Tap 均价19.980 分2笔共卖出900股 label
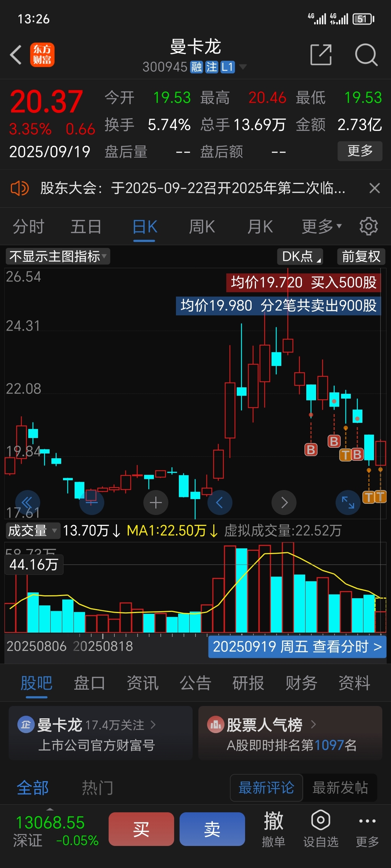 [x=278, y=306]
